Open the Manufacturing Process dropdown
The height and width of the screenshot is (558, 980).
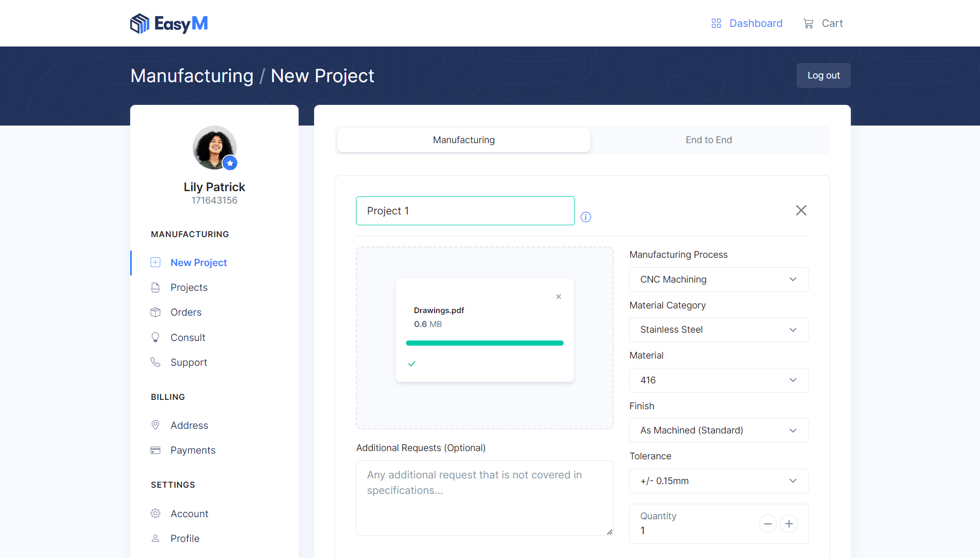point(719,280)
